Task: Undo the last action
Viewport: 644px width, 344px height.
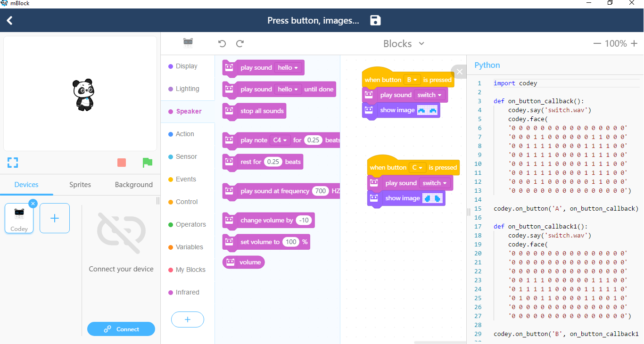Action: tap(222, 43)
